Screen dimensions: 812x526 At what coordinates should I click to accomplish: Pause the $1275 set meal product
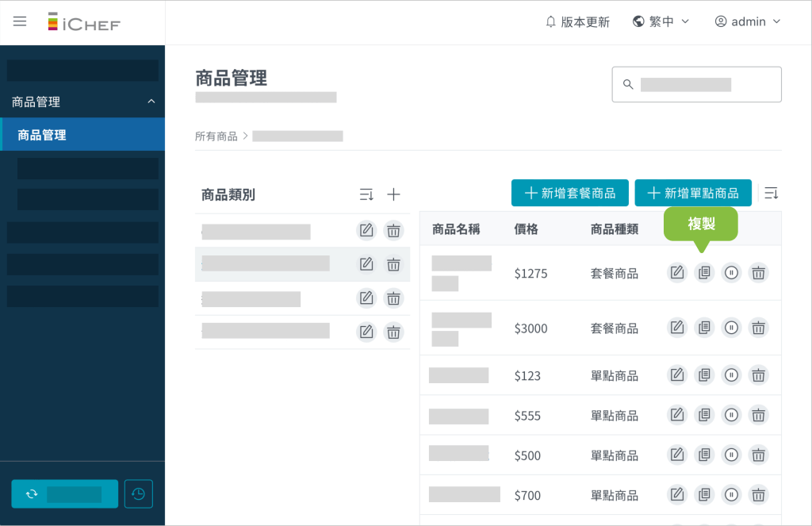click(x=731, y=273)
